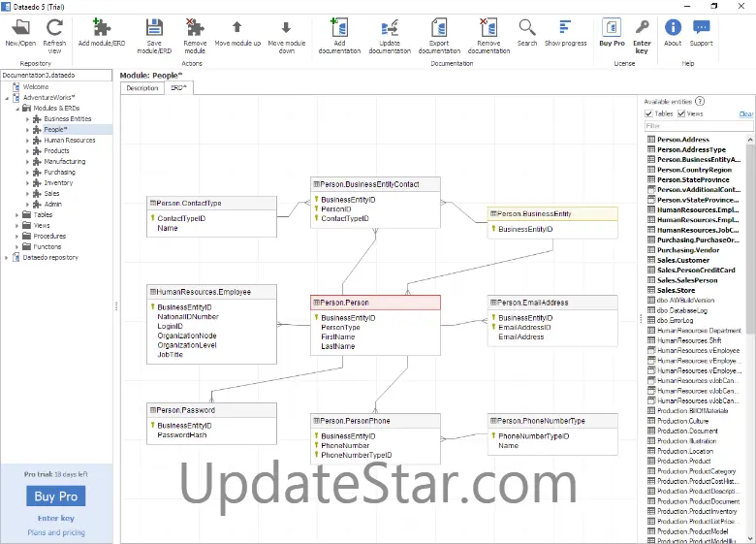This screenshot has width=756, height=544.
Task: Select the Person.Person entity header
Action: point(375,303)
